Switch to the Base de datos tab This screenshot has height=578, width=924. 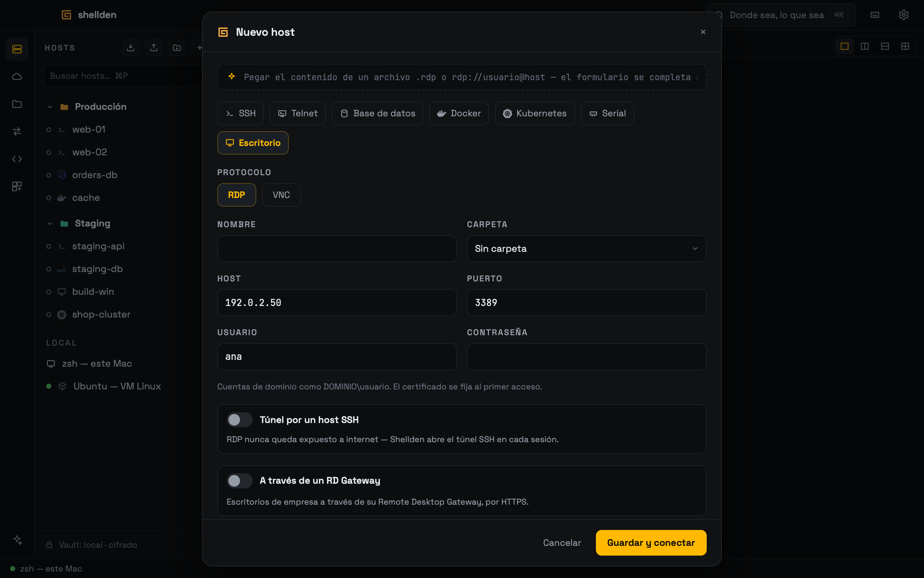pos(378,113)
